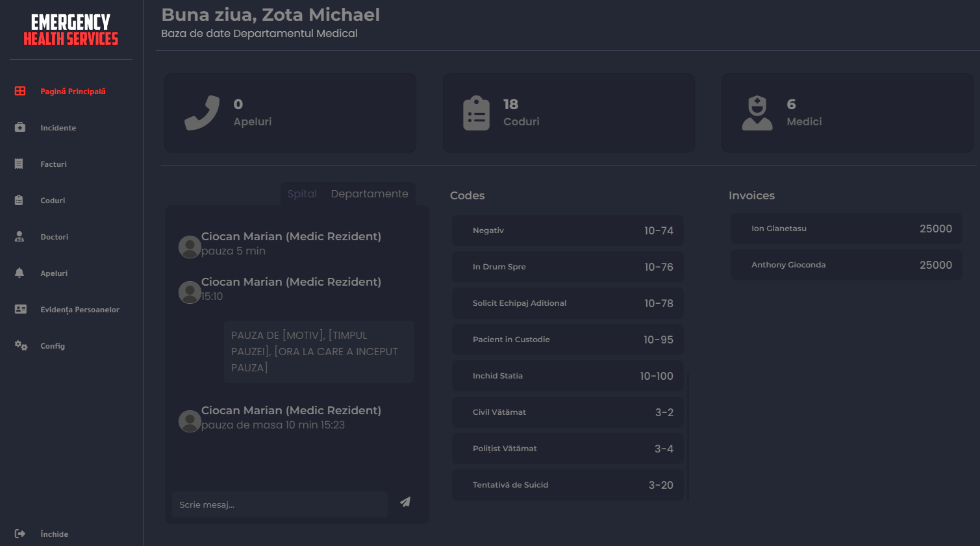Open Doctori via the doctor icon
The image size is (980, 546).
[x=19, y=237]
